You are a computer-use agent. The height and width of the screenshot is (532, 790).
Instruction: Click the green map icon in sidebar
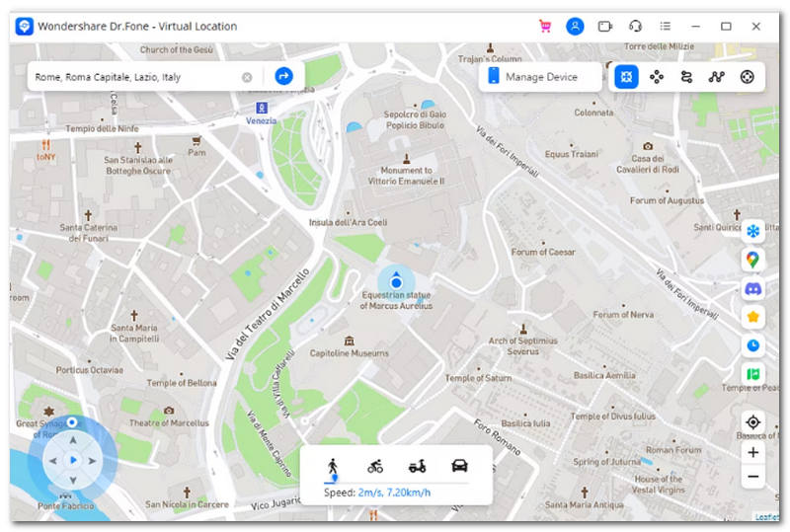pos(753,374)
